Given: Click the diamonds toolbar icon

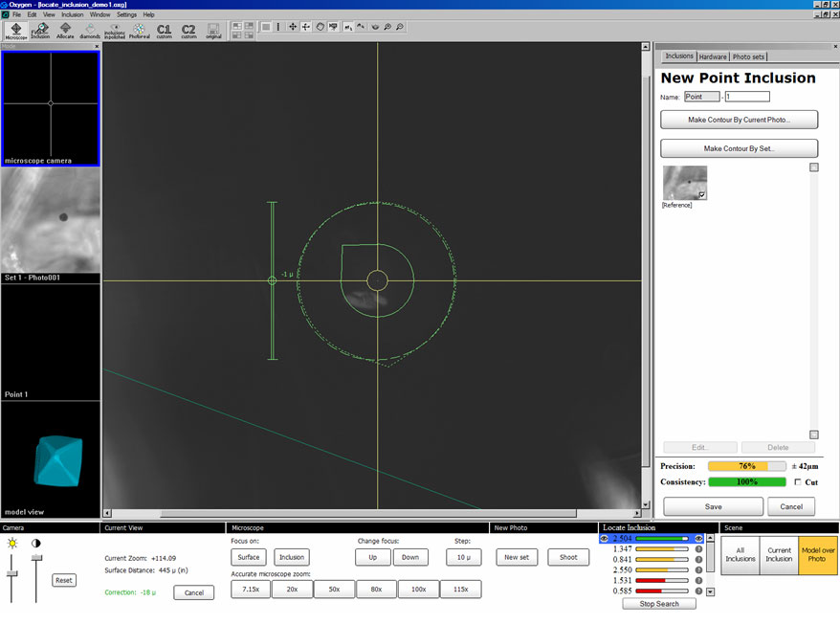Looking at the screenshot, I should pyautogui.click(x=90, y=31).
